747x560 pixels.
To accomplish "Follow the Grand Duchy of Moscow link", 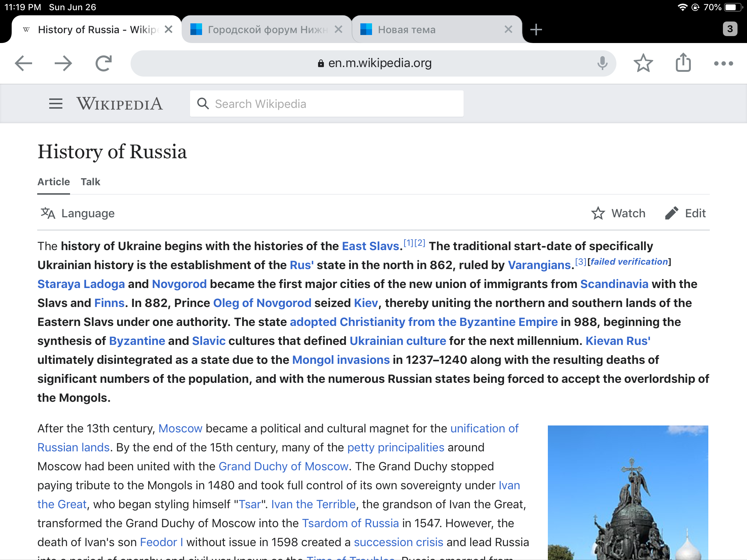I will pyautogui.click(x=283, y=466).
